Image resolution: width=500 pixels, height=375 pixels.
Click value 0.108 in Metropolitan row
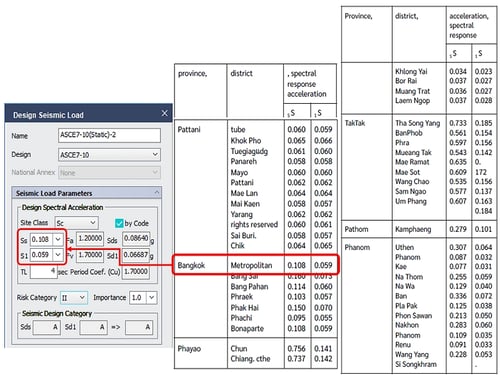coord(296,265)
